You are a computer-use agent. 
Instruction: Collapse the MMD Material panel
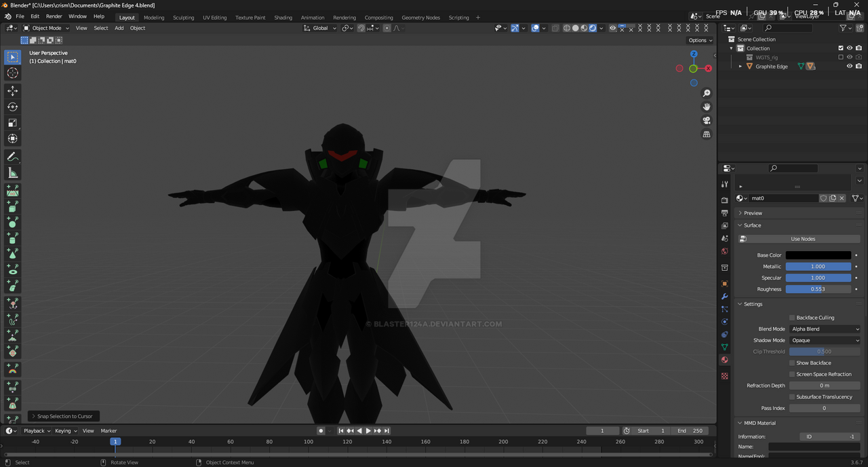click(x=759, y=423)
